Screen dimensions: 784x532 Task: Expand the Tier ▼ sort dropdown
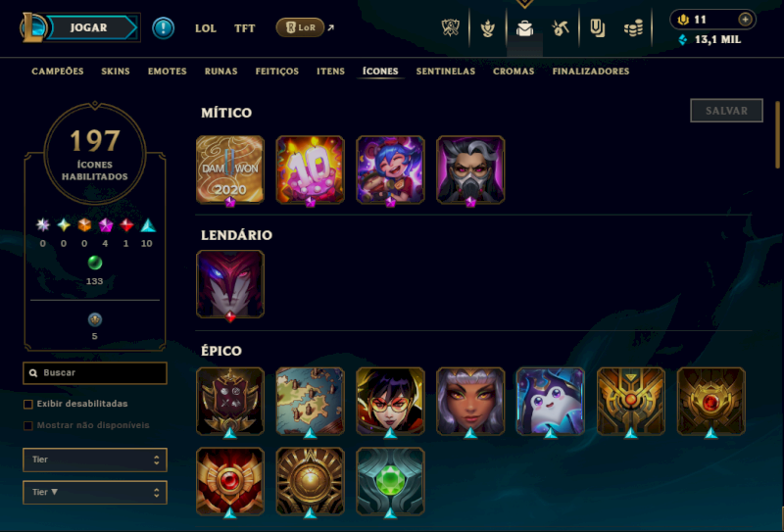pyautogui.click(x=95, y=493)
